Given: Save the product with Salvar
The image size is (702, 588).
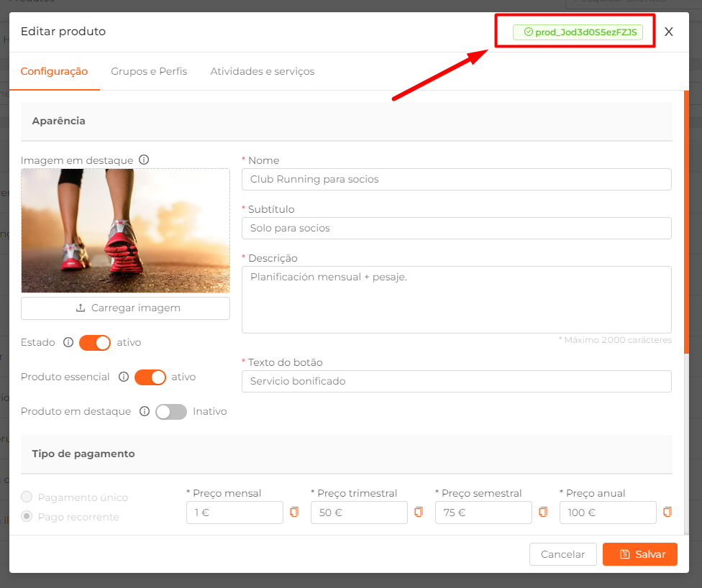Looking at the screenshot, I should (x=639, y=554).
